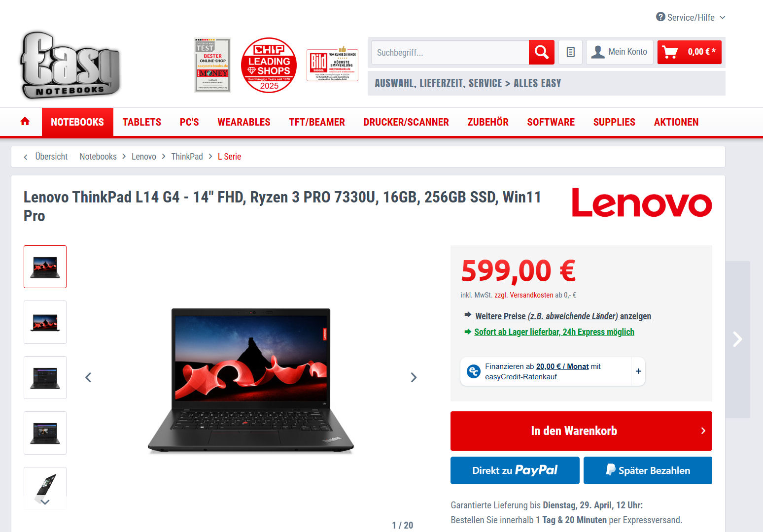Click the Chip Leading Shops 2025 badge
The image size is (763, 532).
(269, 65)
